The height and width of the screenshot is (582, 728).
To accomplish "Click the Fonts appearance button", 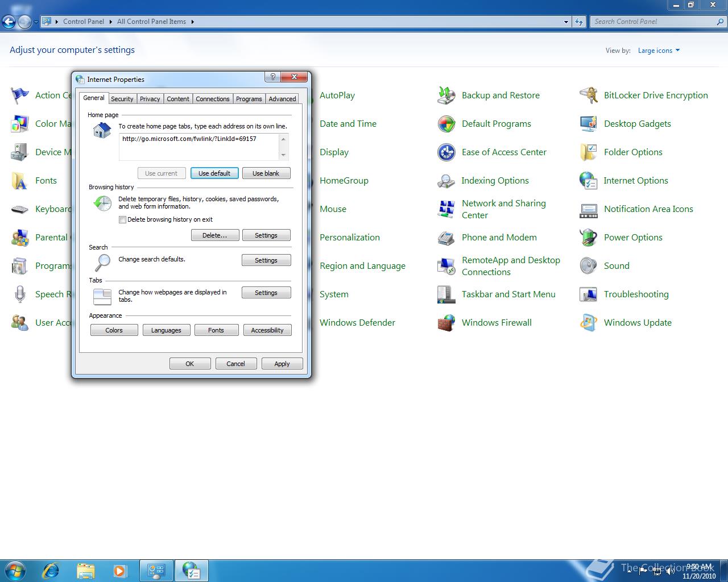I will coord(216,330).
